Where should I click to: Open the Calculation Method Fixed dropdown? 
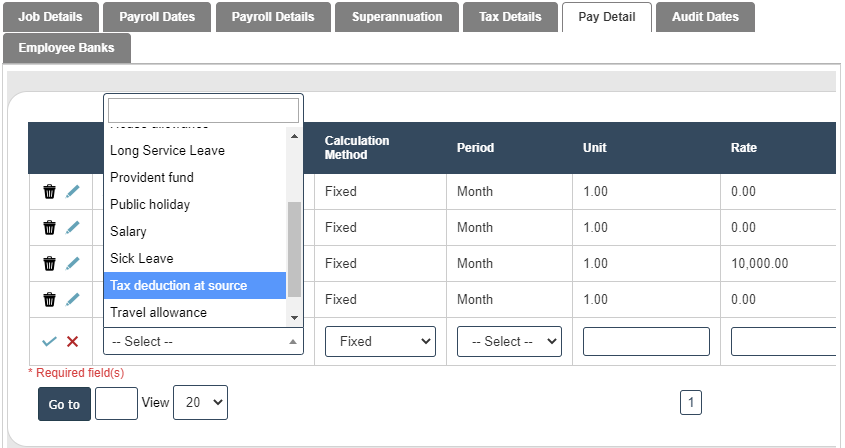[x=380, y=341]
